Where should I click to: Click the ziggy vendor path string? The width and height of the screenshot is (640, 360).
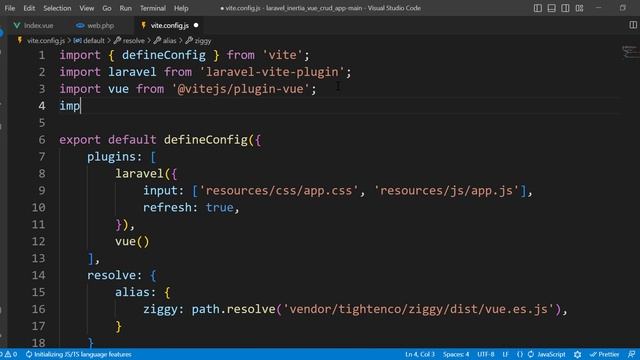tap(418, 309)
